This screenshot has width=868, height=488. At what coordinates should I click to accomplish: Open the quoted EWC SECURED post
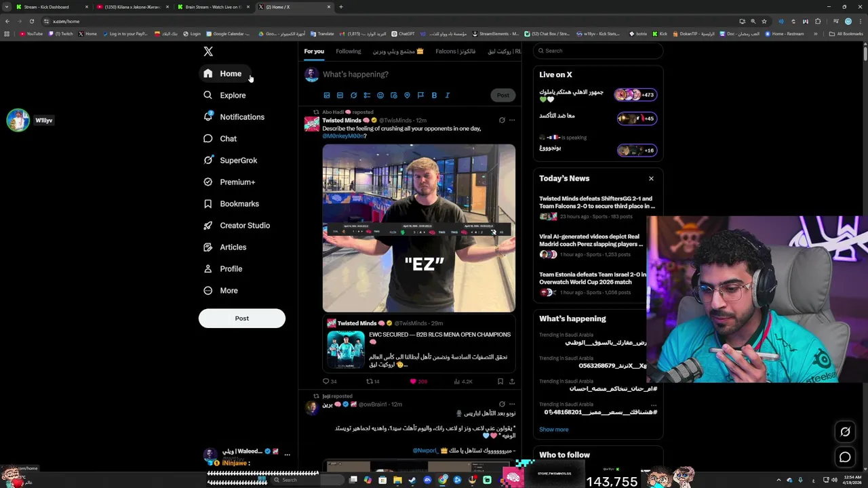tap(419, 345)
